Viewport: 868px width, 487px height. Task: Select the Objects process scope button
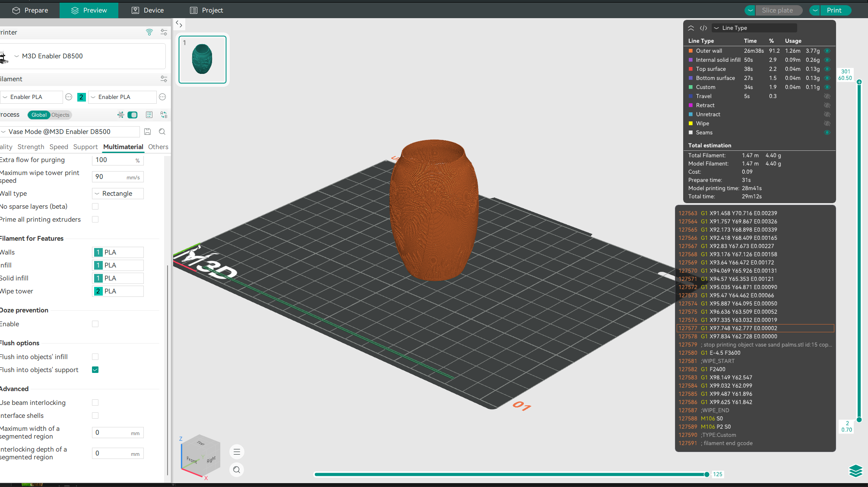[x=60, y=115]
